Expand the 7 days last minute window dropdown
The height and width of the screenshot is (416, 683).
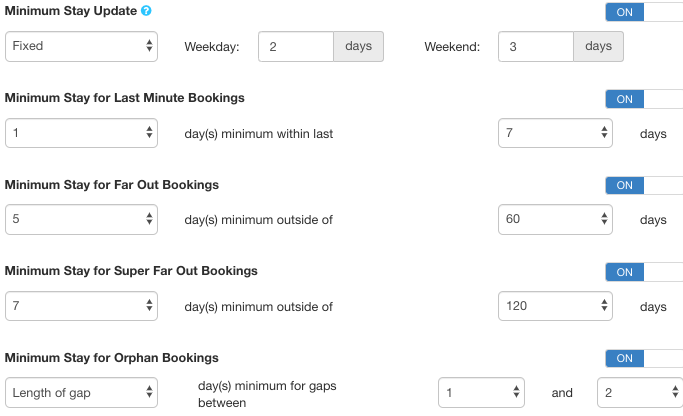556,133
